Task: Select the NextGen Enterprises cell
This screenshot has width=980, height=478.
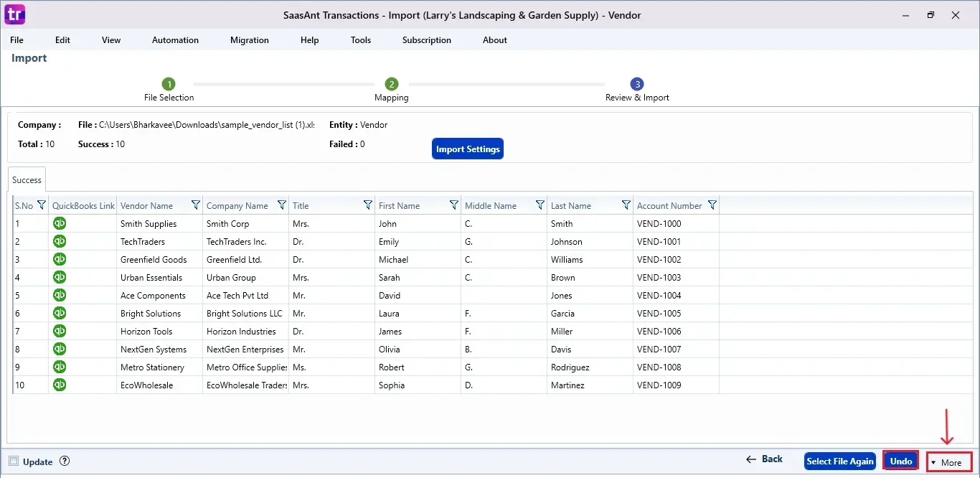Action: pos(246,349)
